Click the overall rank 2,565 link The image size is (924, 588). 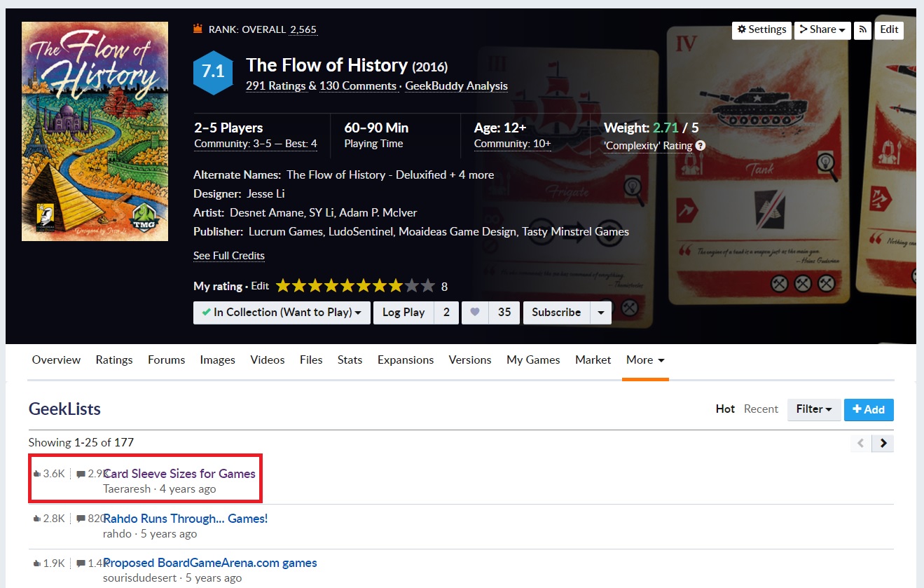tap(303, 29)
